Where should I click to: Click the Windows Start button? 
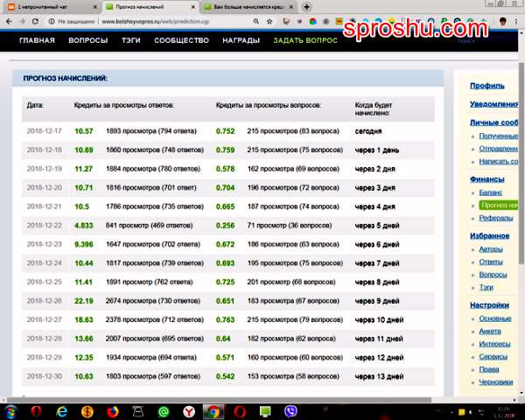[10, 409]
